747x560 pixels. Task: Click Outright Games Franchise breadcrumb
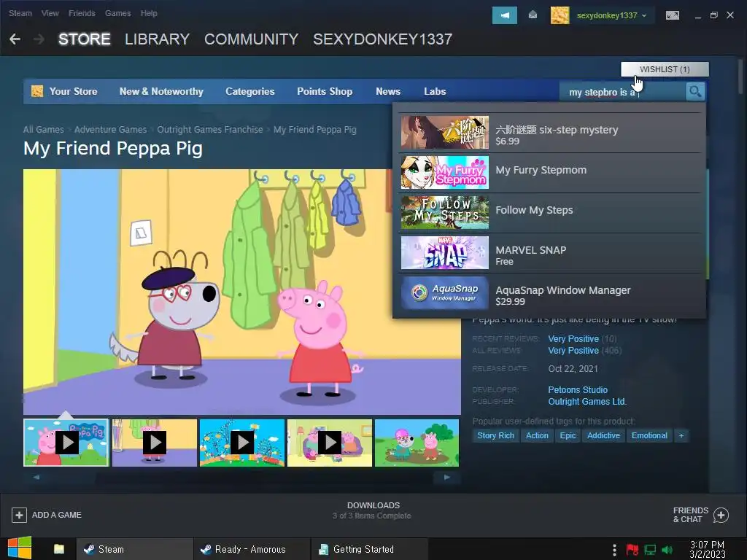click(210, 130)
